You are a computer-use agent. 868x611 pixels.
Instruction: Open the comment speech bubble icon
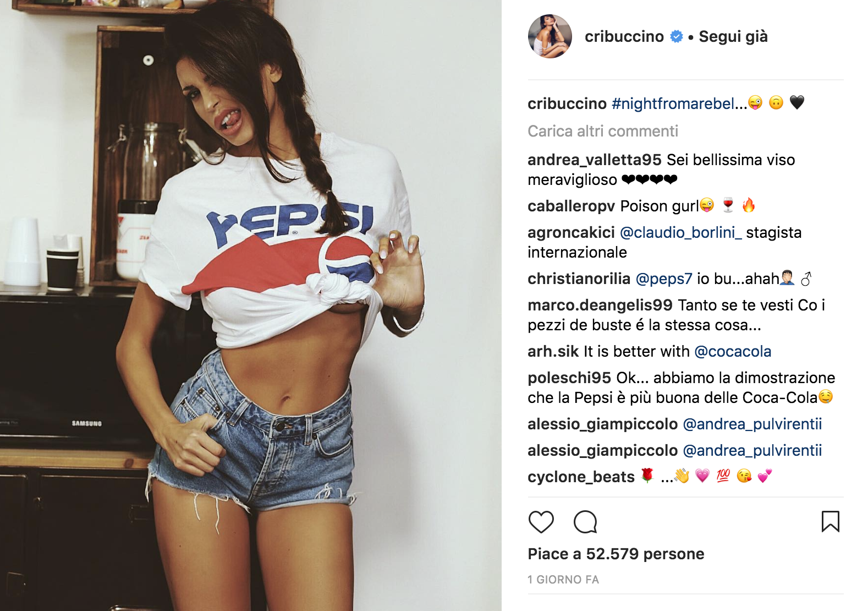click(585, 522)
